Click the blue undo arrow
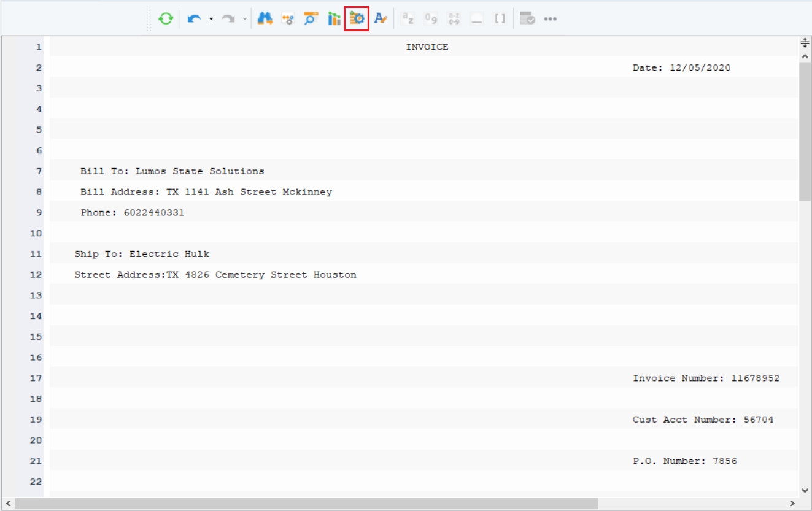The height and width of the screenshot is (511, 812). (x=195, y=19)
